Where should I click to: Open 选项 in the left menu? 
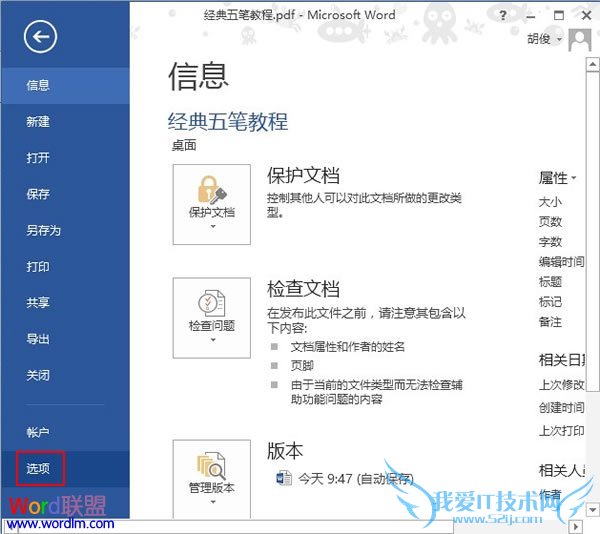coord(65,469)
